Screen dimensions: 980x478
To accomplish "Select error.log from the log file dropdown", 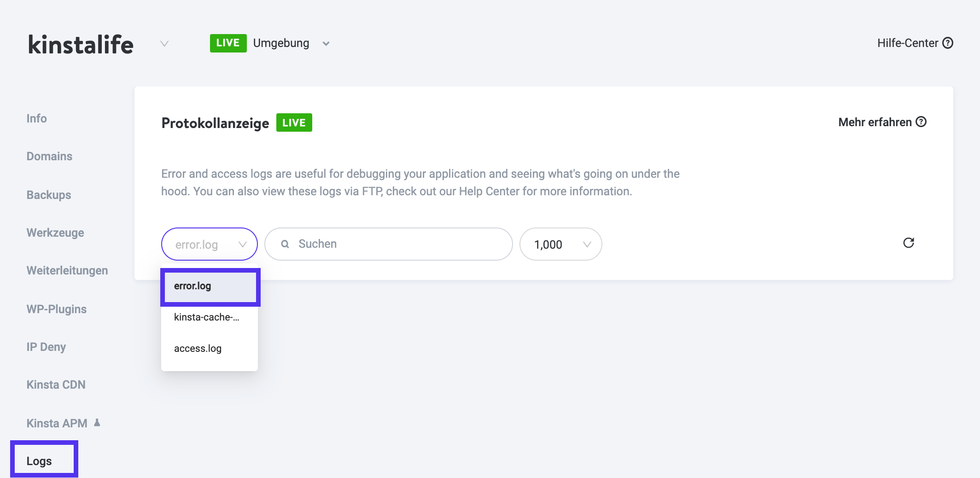I will tap(209, 244).
